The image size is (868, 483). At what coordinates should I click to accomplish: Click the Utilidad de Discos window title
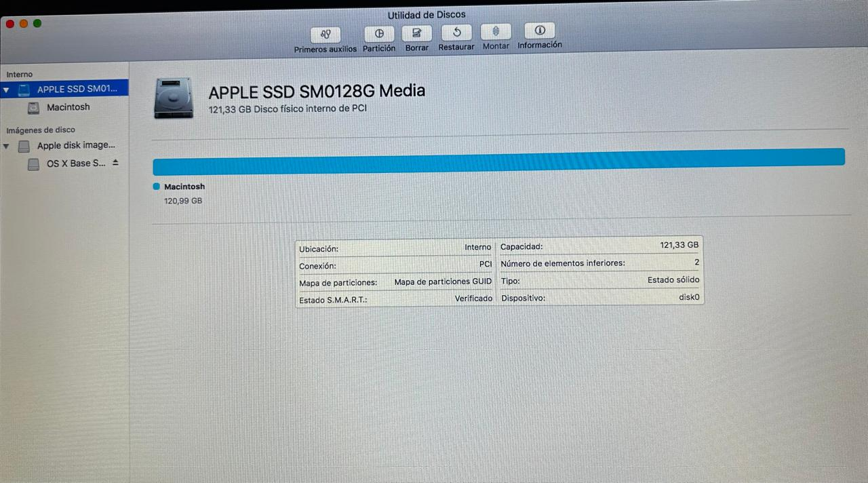point(427,14)
